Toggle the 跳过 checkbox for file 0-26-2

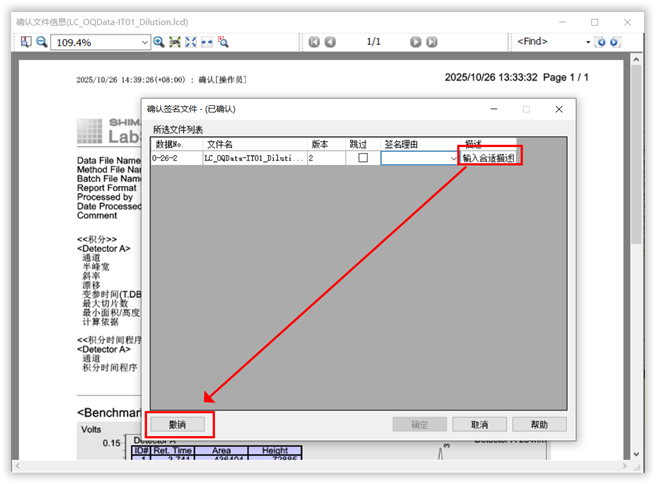(363, 158)
